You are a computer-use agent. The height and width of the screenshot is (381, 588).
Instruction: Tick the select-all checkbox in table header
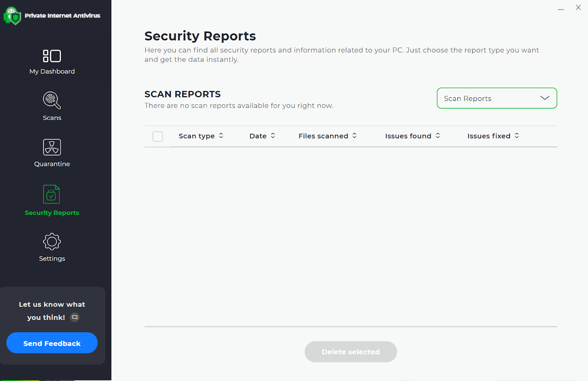coord(158,137)
